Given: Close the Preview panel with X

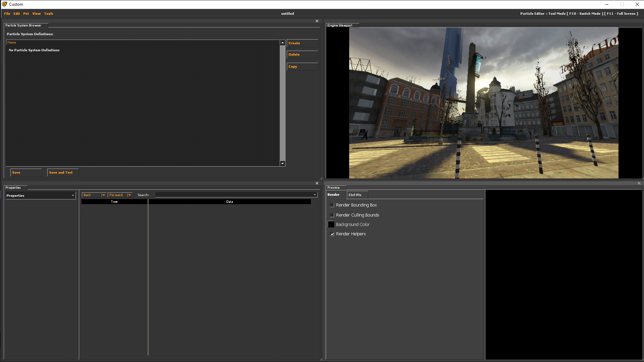Looking at the screenshot, I should point(639,183).
